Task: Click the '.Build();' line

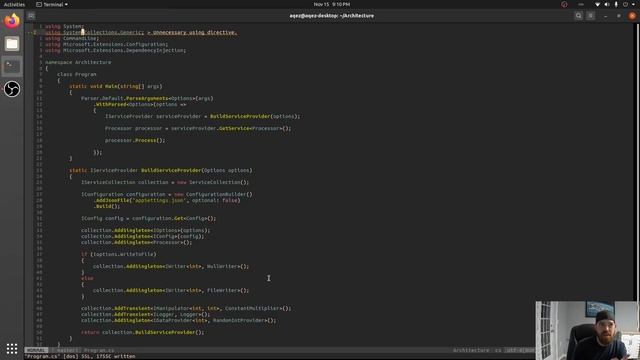Action: click(107, 206)
